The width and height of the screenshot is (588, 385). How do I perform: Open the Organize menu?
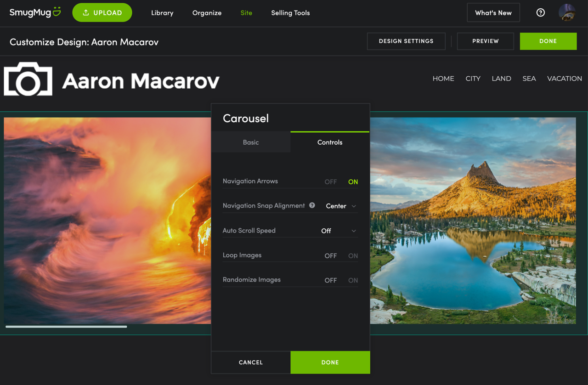pyautogui.click(x=207, y=13)
